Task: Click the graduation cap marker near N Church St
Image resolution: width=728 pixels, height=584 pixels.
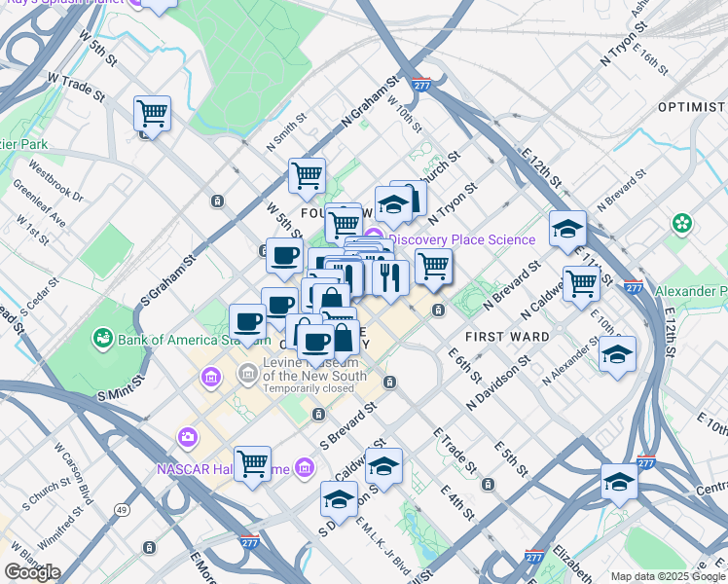Action: [x=392, y=203]
